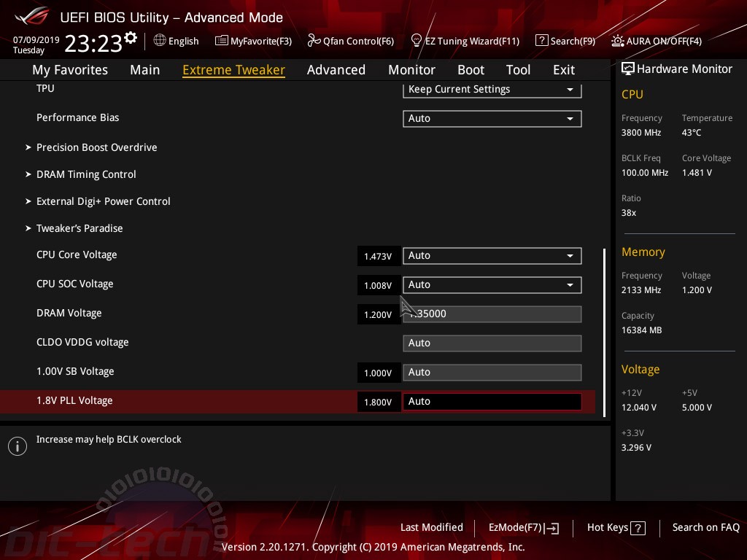Select the CLDO VDDG voltage label
747x560 pixels.
tap(82, 343)
